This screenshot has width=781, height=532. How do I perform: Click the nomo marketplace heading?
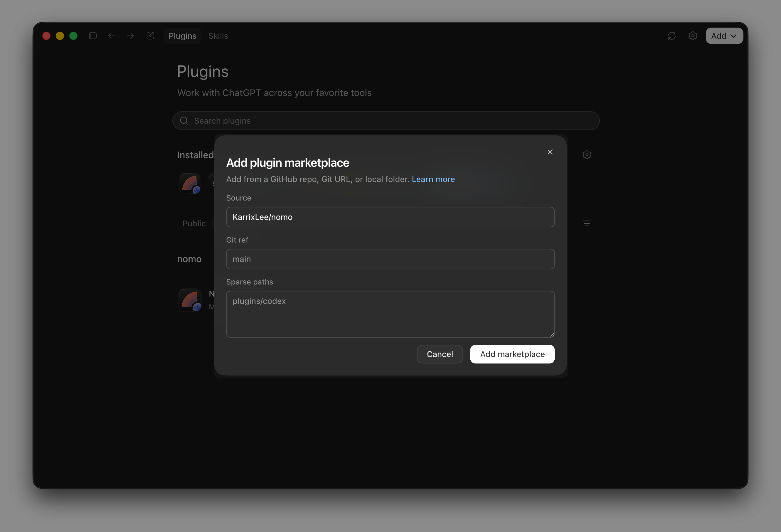189,259
